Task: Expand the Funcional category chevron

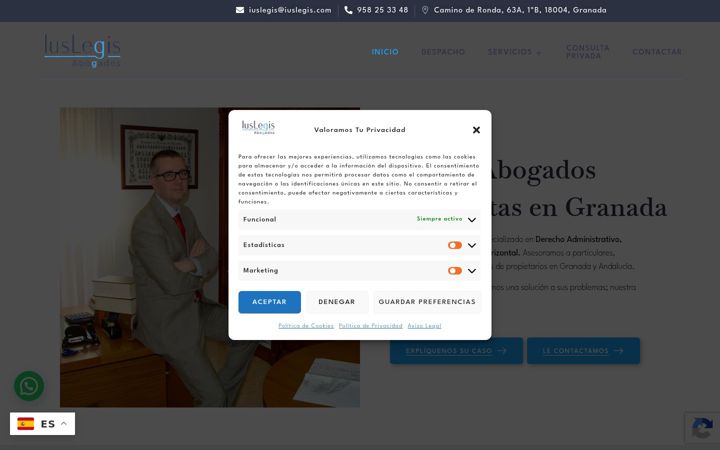Action: [x=472, y=220]
